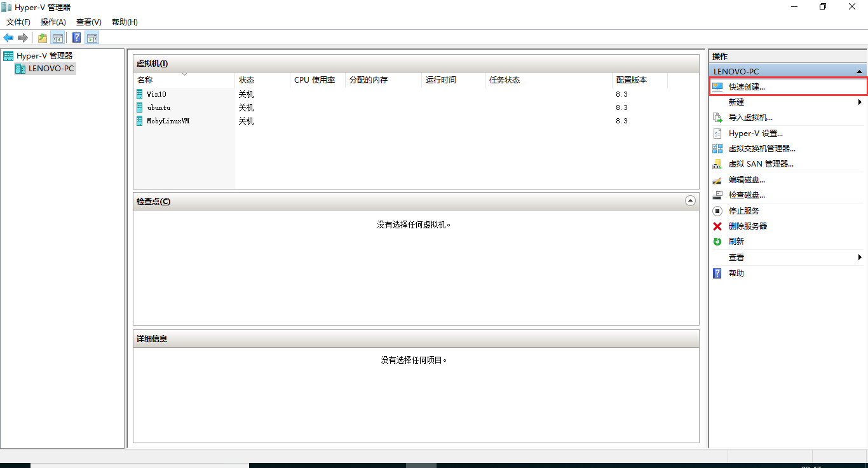Image resolution: width=868 pixels, height=468 pixels.
Task: Select the MobyLinuxVM row name
Action: pyautogui.click(x=168, y=121)
